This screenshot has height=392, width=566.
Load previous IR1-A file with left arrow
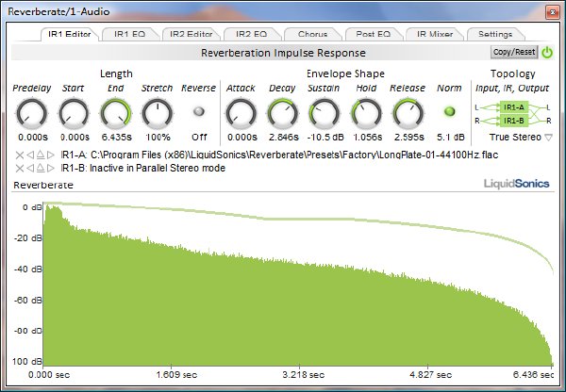pyautogui.click(x=30, y=155)
